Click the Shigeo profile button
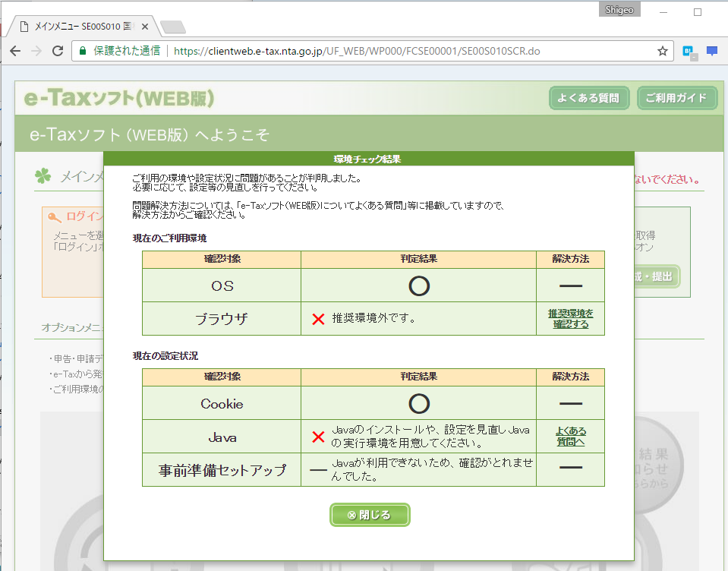 [x=619, y=10]
